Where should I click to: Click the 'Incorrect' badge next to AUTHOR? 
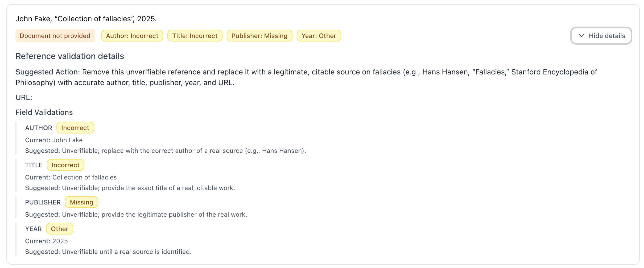(75, 128)
